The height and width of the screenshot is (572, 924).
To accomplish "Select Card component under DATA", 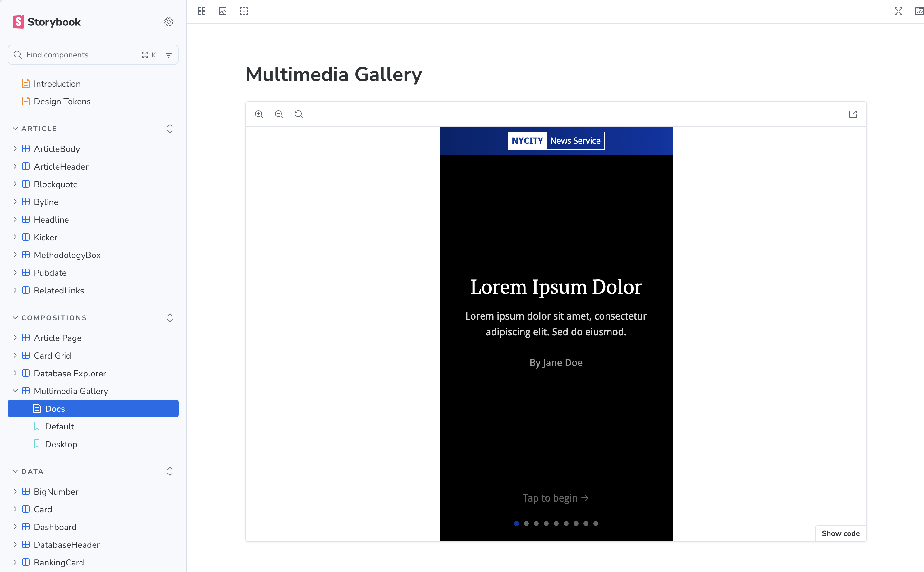I will coord(43,510).
